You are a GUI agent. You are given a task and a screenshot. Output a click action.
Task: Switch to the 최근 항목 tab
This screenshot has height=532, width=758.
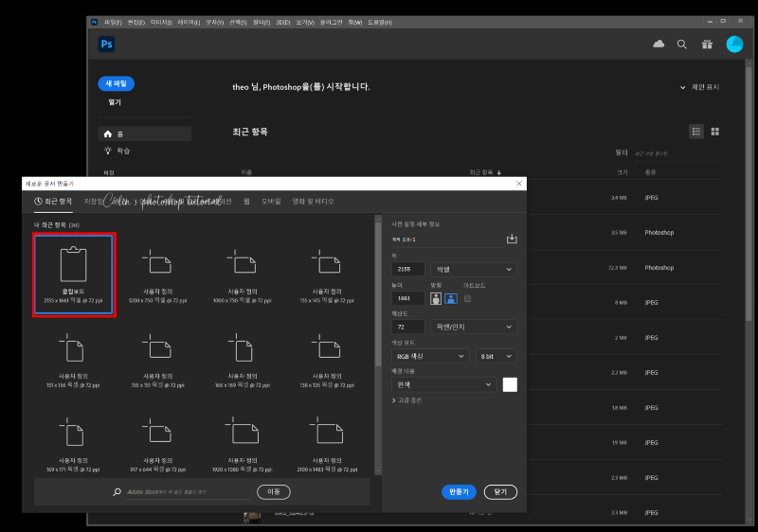[53, 202]
